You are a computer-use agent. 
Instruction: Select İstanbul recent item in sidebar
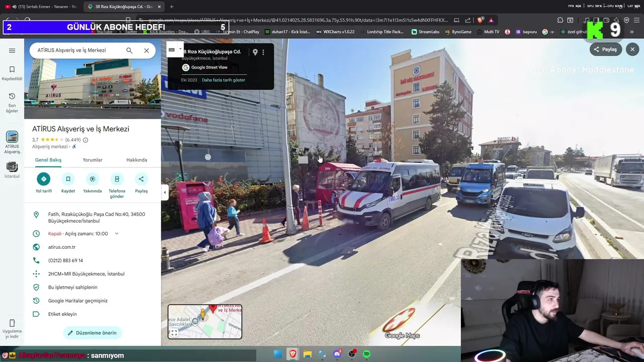(x=12, y=166)
